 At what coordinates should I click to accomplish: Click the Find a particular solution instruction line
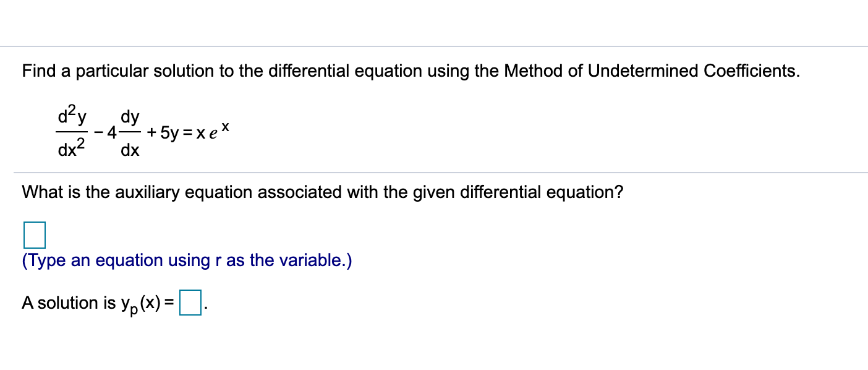[410, 71]
